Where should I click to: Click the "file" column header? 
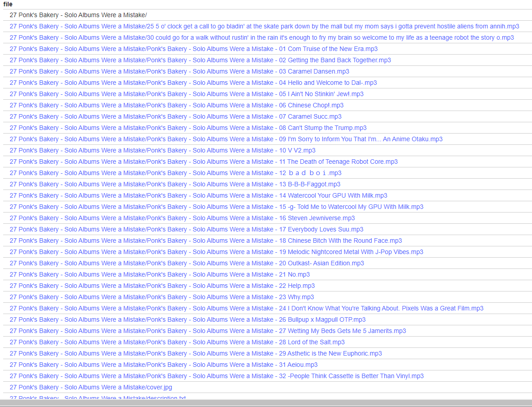(8, 4)
